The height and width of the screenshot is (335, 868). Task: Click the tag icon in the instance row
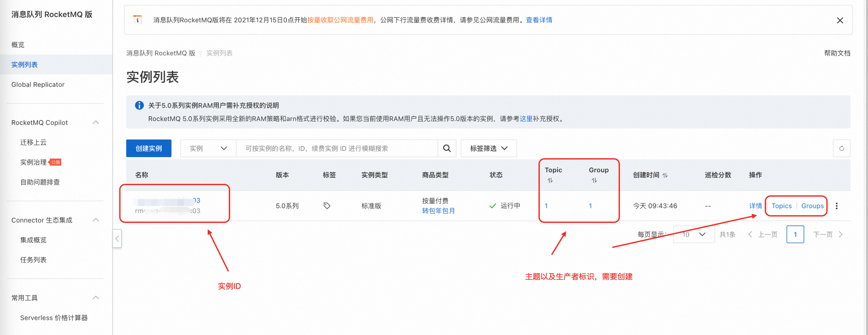[327, 206]
